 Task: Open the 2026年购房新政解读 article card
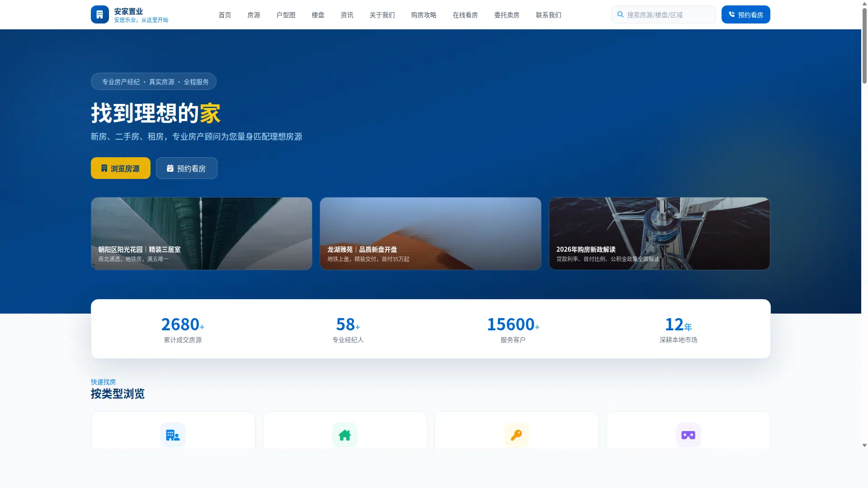[659, 233]
